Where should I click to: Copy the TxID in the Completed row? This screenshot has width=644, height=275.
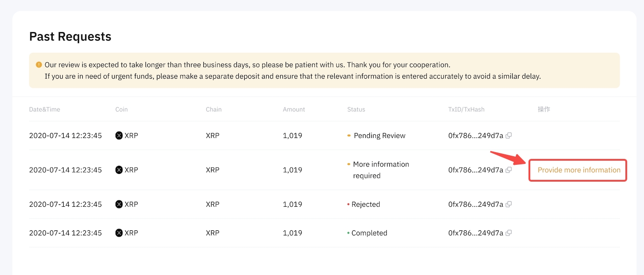point(509,233)
